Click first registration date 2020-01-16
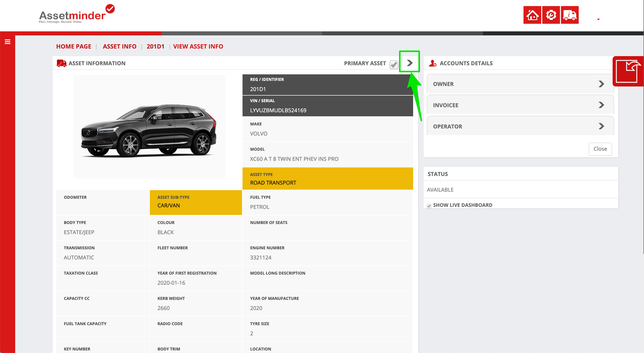The width and height of the screenshot is (644, 353). (x=171, y=283)
